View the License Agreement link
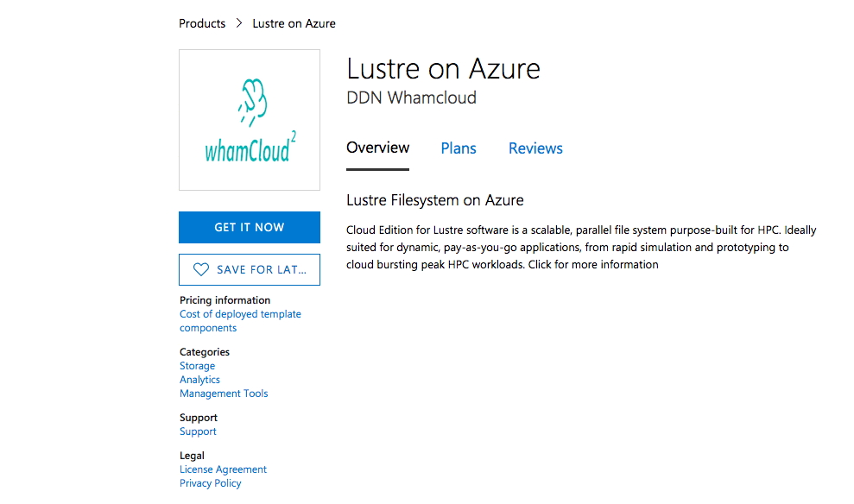This screenshot has width=854, height=504. [x=224, y=469]
